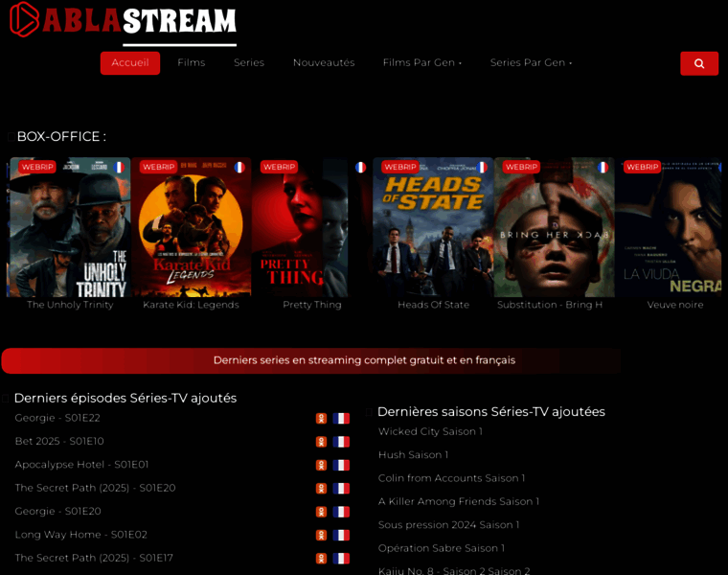Click French flag on The Unholy Trinity poster
Screen dimensions: 728x575
click(119, 167)
